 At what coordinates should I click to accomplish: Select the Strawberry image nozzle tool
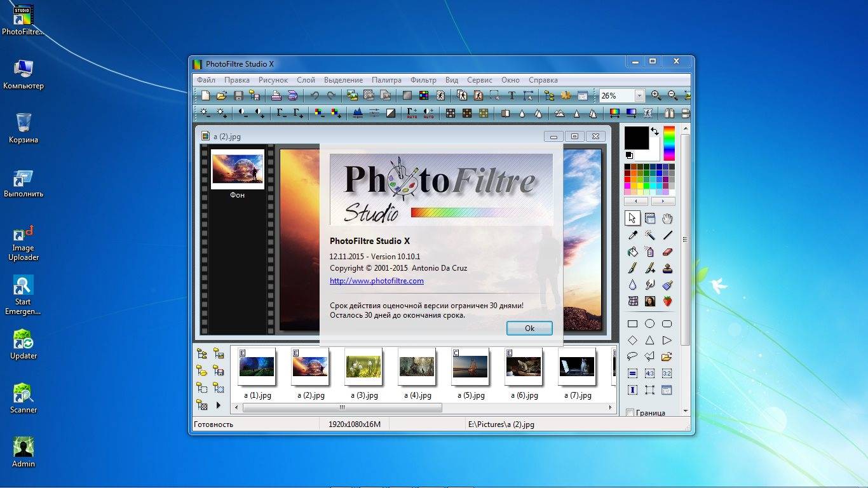pos(667,301)
